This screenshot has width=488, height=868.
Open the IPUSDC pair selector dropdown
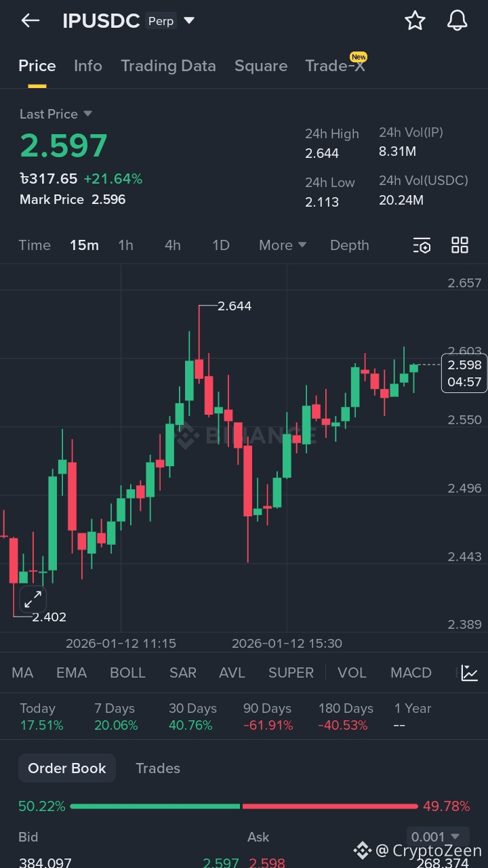coord(189,21)
